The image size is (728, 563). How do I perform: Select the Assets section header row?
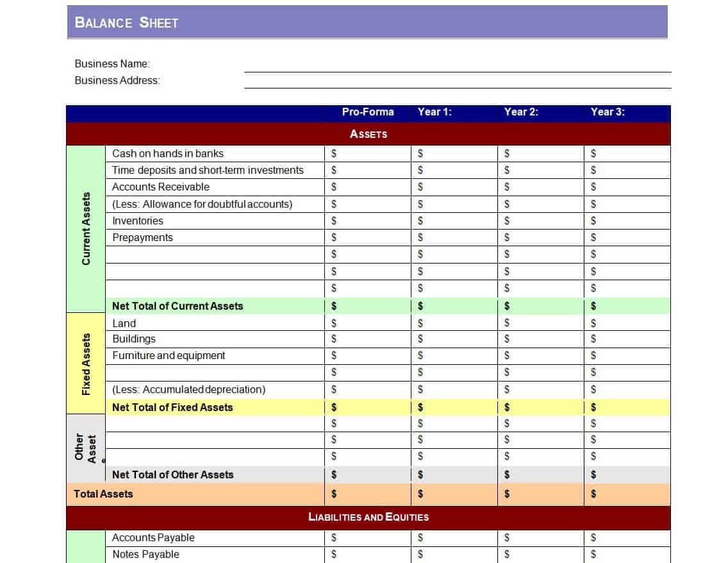pos(368,134)
